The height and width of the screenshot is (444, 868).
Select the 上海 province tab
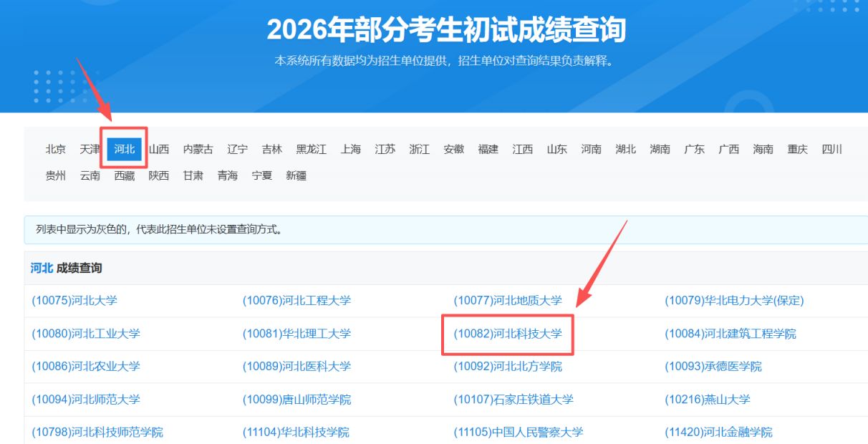coord(351,150)
